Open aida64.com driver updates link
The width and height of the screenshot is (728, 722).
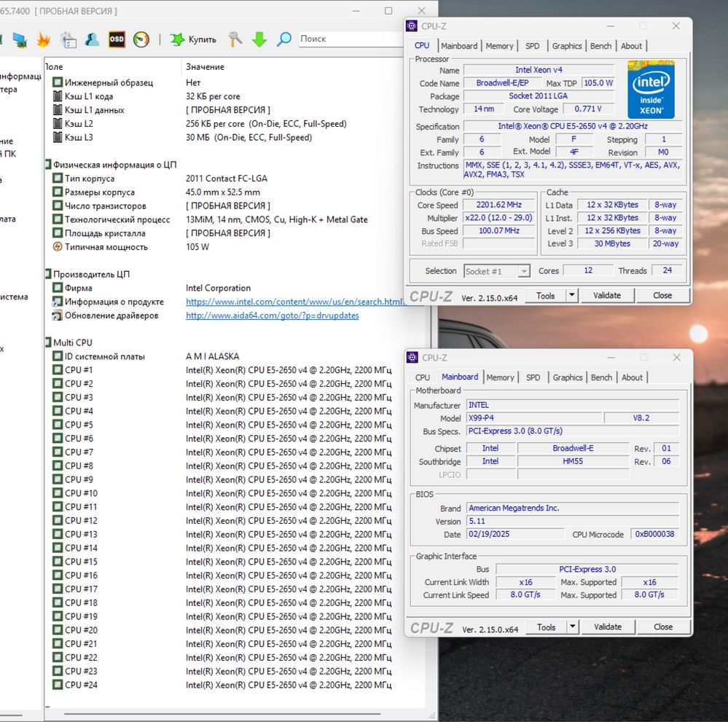(273, 315)
